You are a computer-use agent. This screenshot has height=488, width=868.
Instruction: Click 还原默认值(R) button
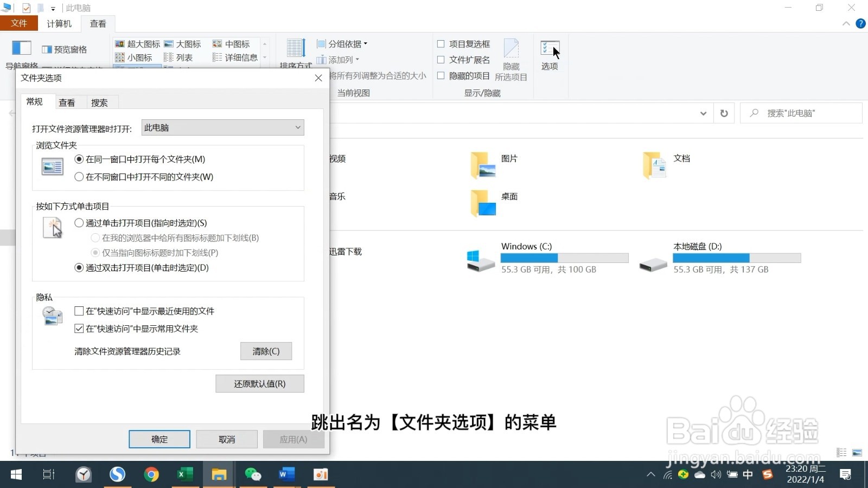pos(260,384)
